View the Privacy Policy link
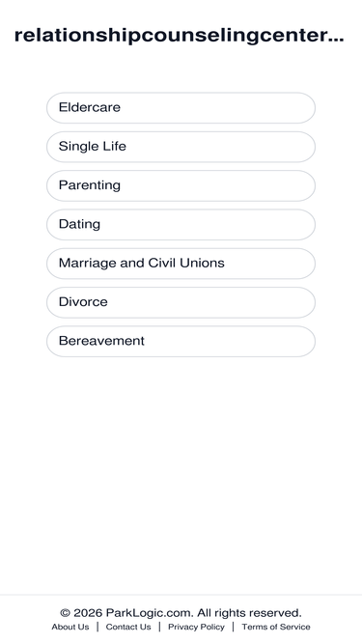 coord(196,627)
